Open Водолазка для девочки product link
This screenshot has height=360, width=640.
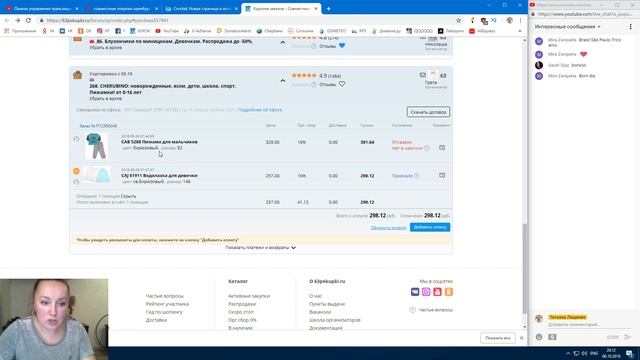coord(159,175)
